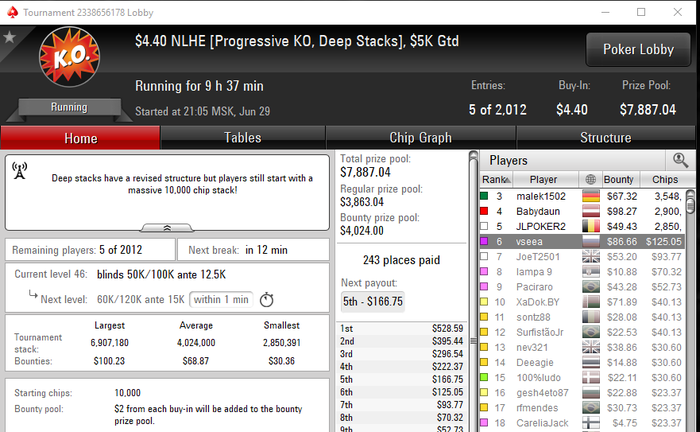Image resolution: width=700 pixels, height=432 pixels.
Task: Collapse the announcement panel with chevron
Action: click(x=167, y=228)
